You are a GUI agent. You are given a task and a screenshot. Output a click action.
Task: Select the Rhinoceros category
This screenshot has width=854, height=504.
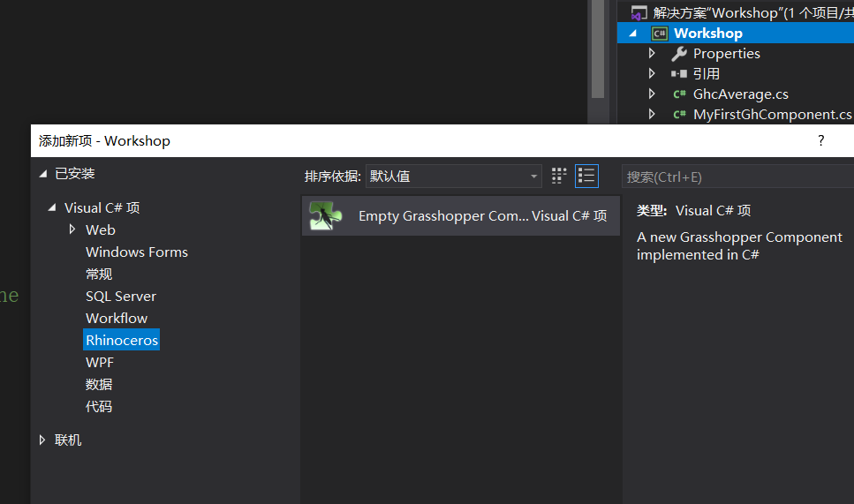[x=122, y=340]
